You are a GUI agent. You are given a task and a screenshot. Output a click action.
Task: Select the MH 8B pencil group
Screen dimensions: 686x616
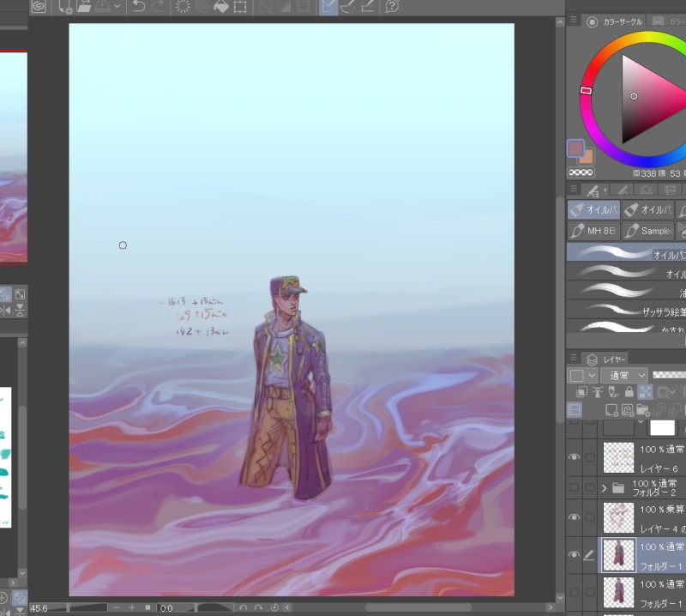593,230
